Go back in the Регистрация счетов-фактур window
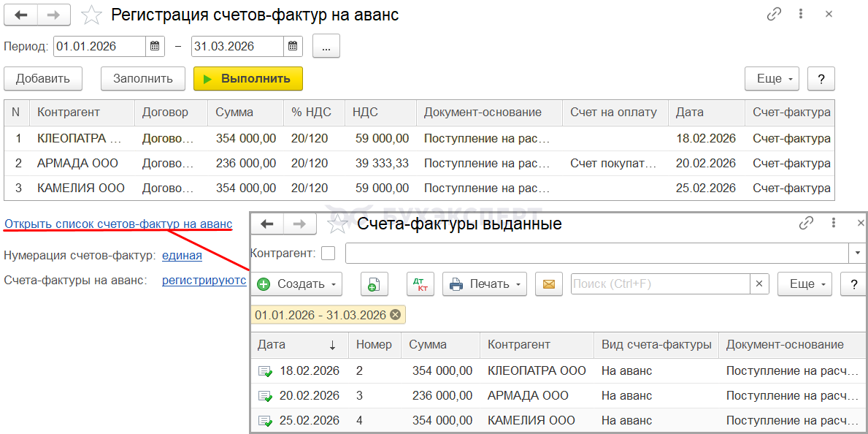The height and width of the screenshot is (434, 868). click(x=21, y=15)
